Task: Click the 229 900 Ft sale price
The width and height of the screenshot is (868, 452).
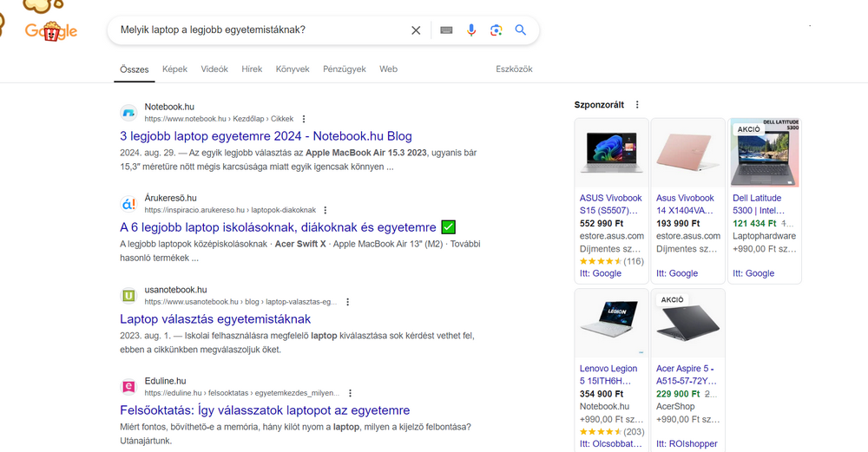Action: click(678, 394)
